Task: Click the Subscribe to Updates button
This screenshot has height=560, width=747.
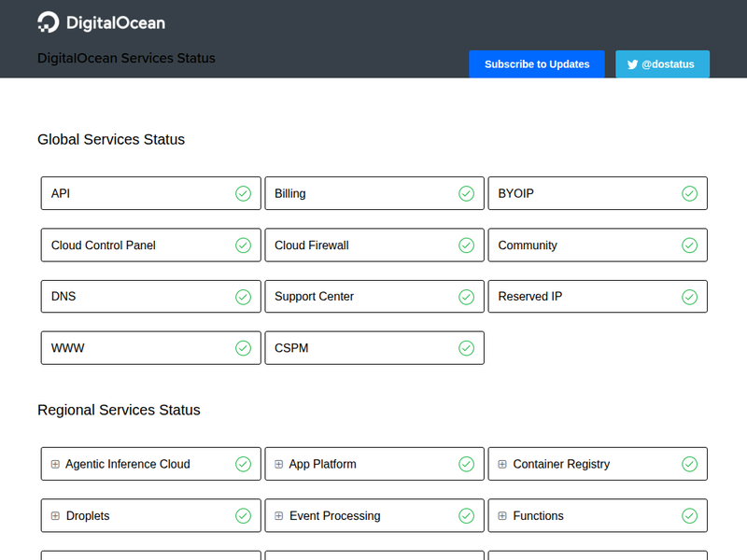Action: pos(537,63)
